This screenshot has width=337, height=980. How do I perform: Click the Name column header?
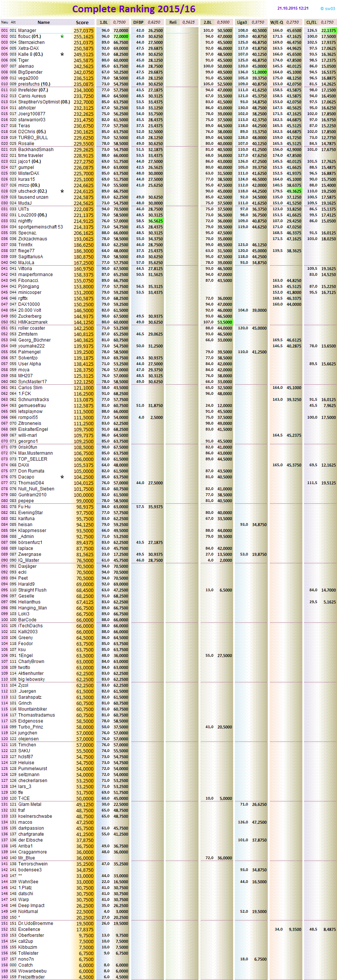[44, 22]
